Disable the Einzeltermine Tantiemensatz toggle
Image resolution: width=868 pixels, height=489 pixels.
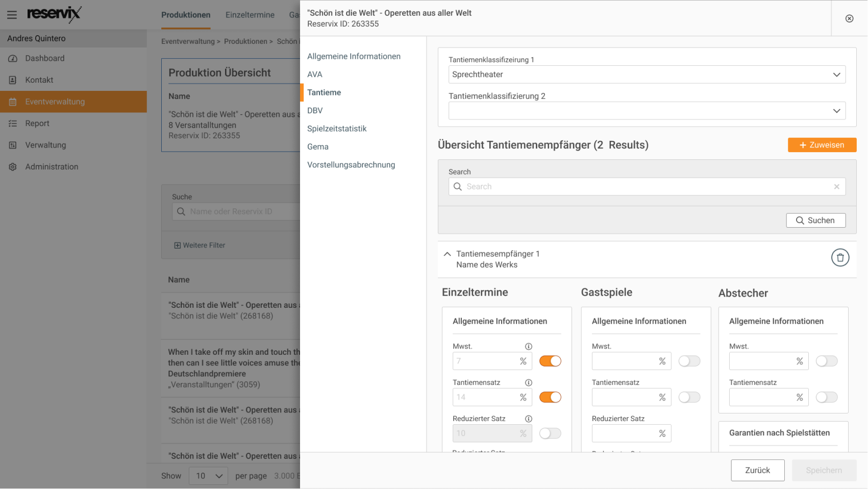point(550,398)
